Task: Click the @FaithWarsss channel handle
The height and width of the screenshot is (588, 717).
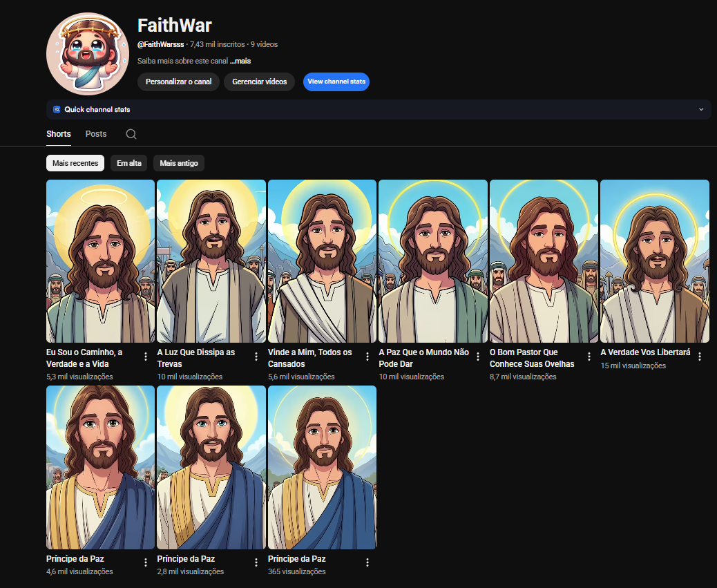Action: pos(161,44)
